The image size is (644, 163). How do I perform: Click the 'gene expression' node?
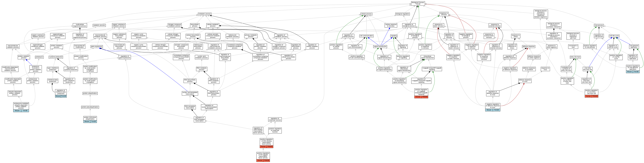click(x=97, y=47)
